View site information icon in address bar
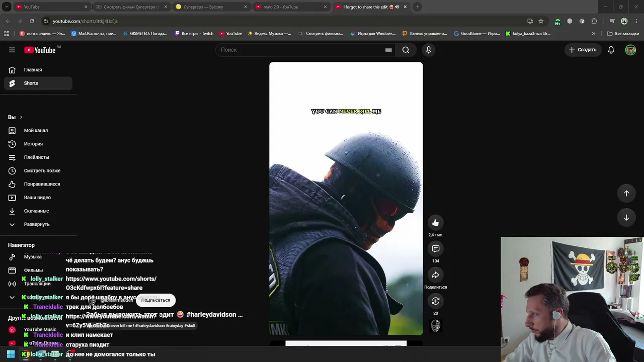This screenshot has width=644, height=362. (x=46, y=21)
